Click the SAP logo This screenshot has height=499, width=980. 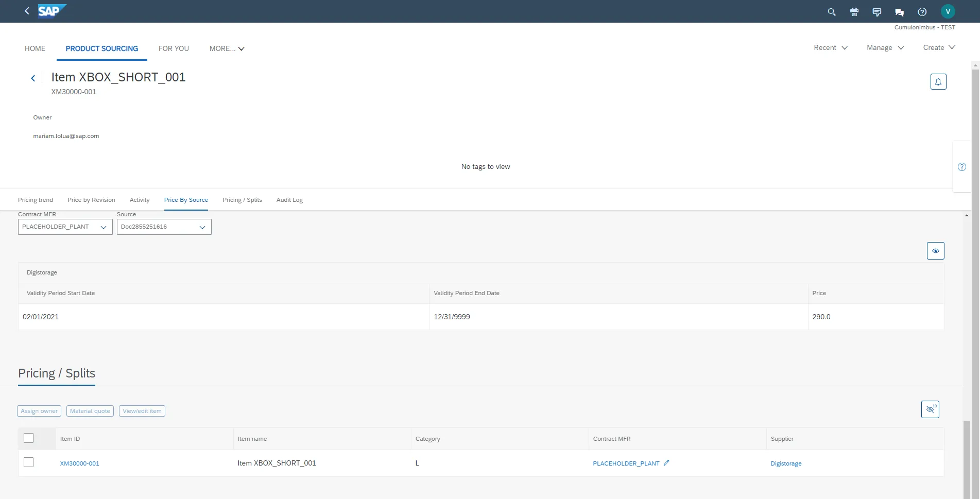coord(52,11)
